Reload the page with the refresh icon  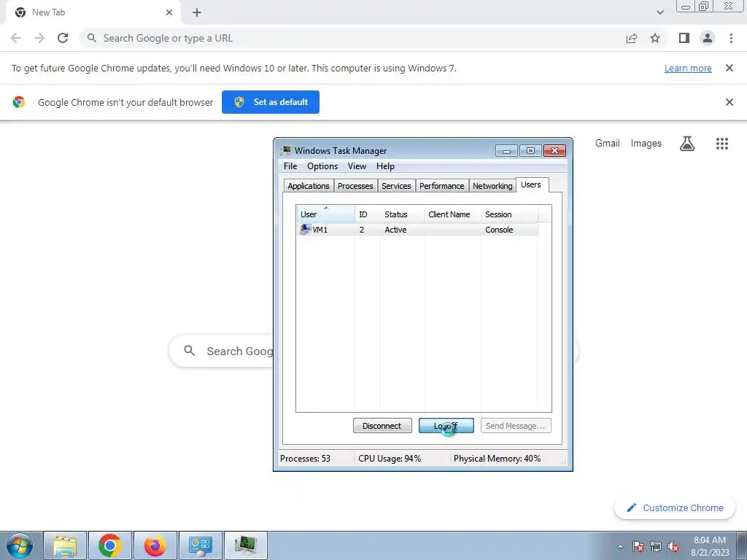click(x=63, y=38)
